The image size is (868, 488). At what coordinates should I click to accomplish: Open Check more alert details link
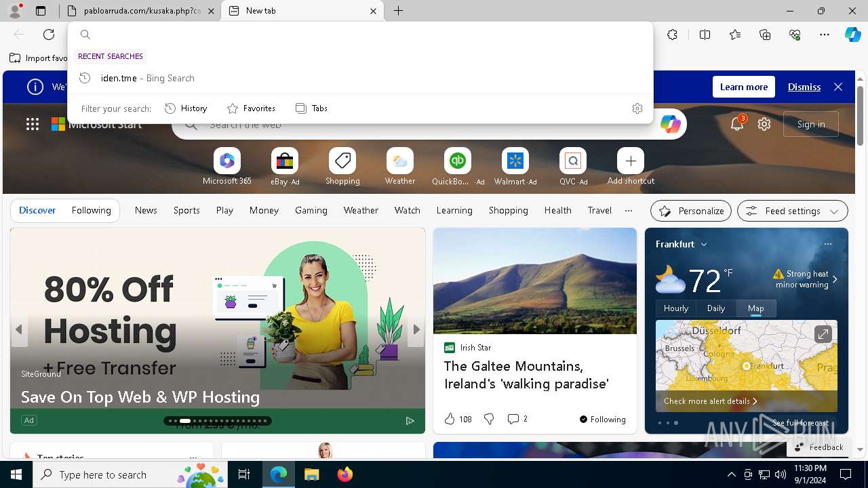pyautogui.click(x=710, y=401)
